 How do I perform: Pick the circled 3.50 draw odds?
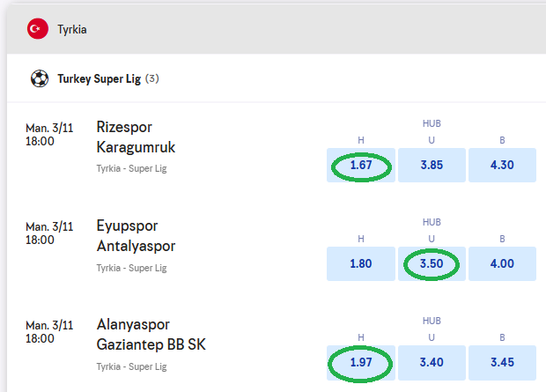(x=432, y=263)
